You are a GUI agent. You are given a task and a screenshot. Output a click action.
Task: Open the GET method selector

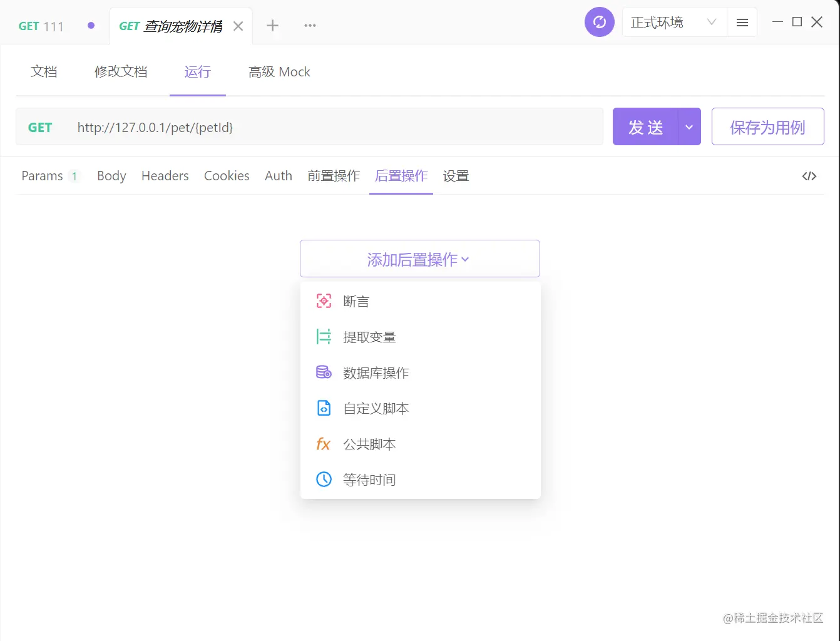40,128
